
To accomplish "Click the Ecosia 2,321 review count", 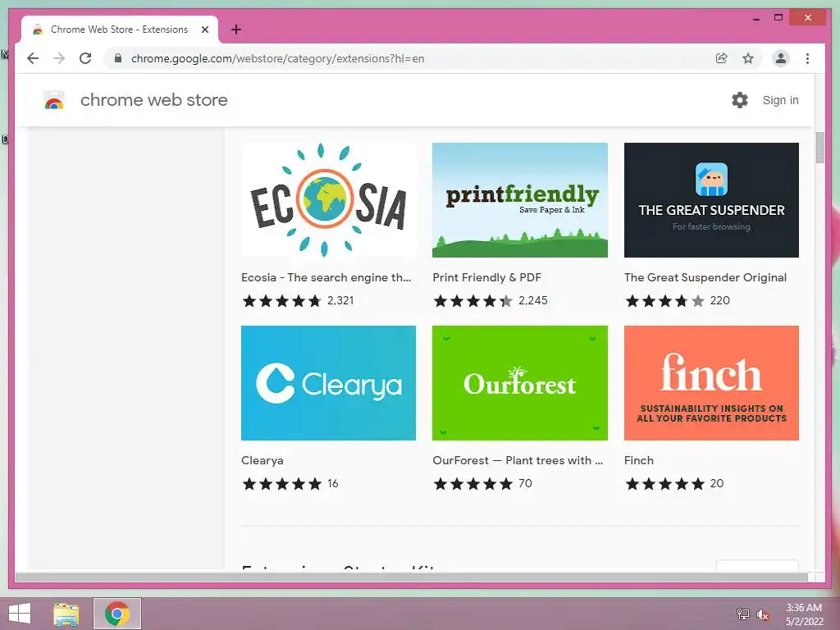I will pyautogui.click(x=340, y=300).
